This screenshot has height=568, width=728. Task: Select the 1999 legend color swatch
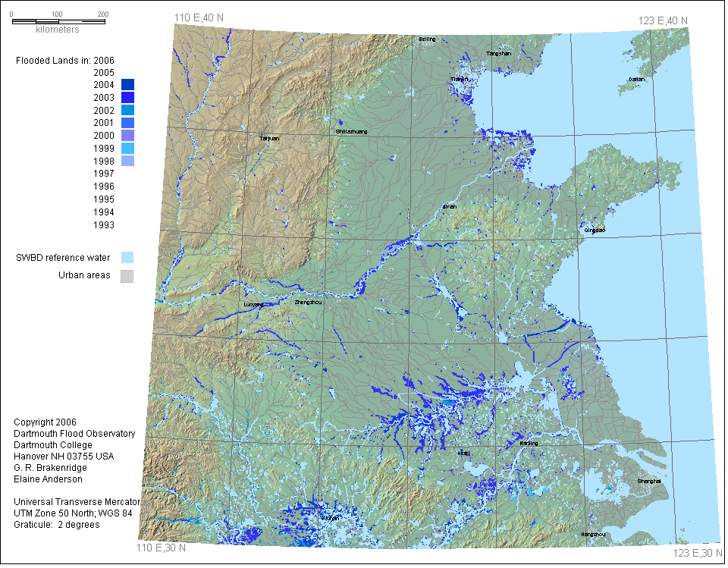(x=127, y=149)
